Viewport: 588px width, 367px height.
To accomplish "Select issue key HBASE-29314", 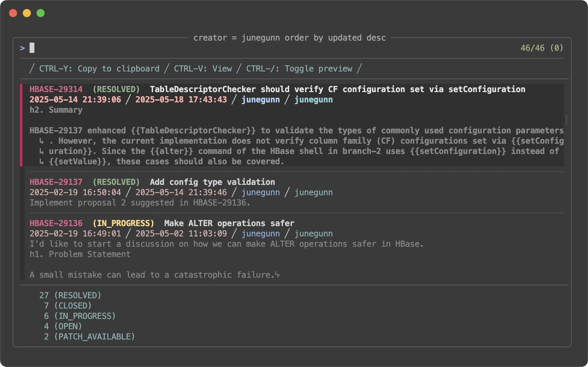I will click(x=56, y=89).
